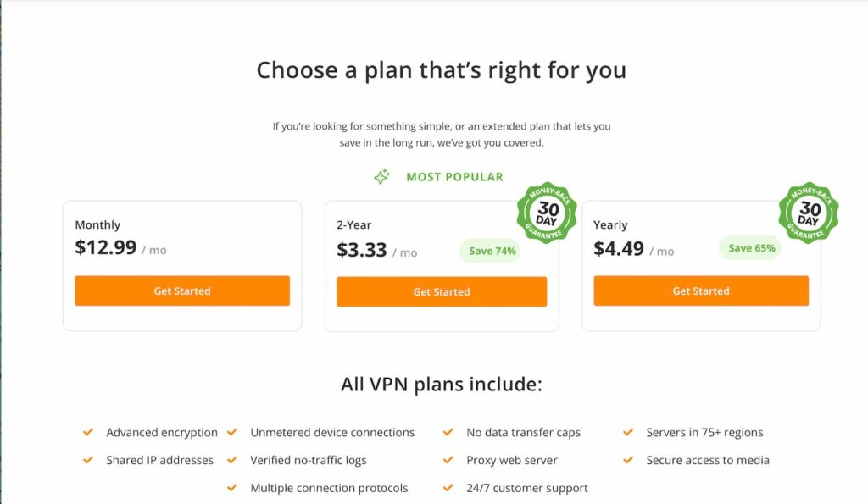Click checkmark beside Shared IP addresses
Screen dimensions: 868x504
88,460
